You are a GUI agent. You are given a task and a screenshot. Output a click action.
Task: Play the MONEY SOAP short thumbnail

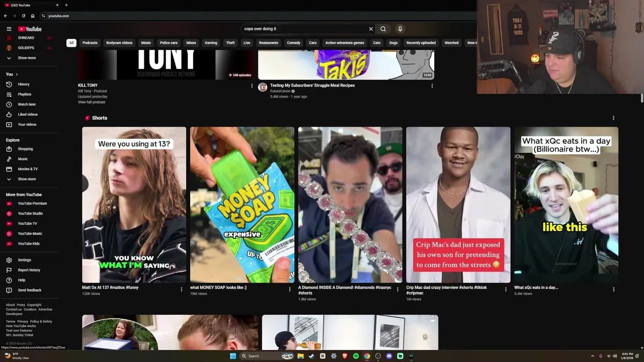click(242, 205)
